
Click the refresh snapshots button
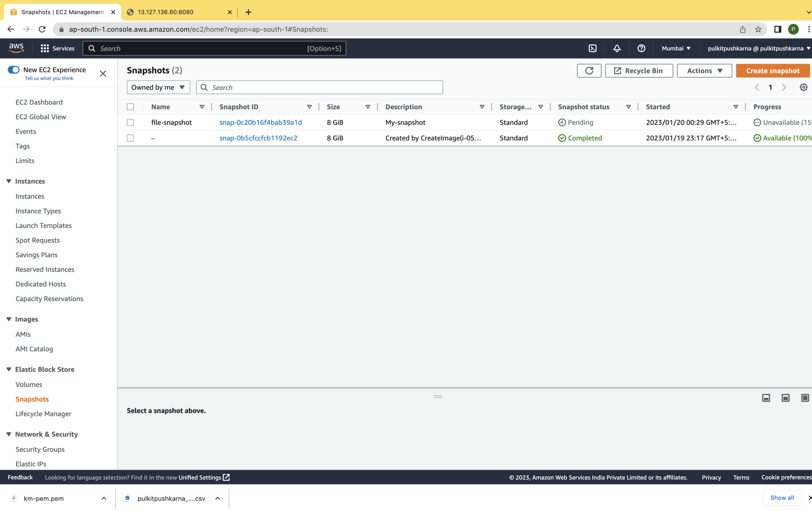(589, 71)
